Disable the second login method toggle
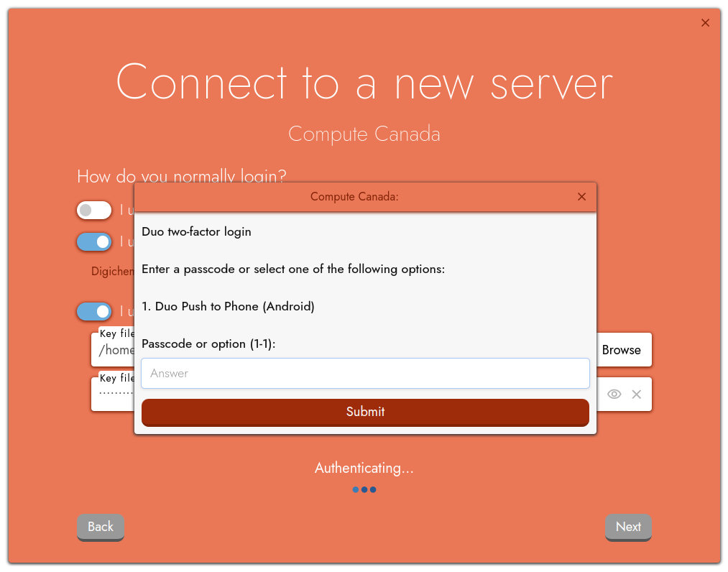 [94, 242]
